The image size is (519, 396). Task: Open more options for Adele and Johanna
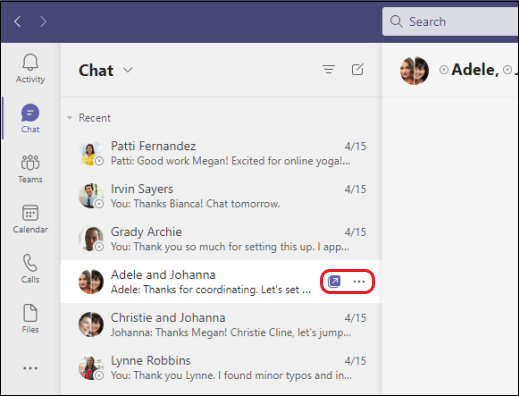359,282
